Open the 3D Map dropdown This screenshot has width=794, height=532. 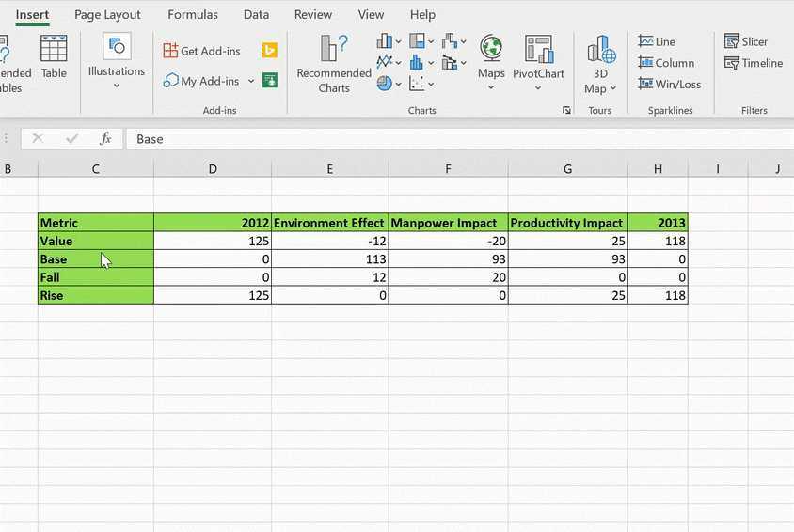[x=600, y=65]
